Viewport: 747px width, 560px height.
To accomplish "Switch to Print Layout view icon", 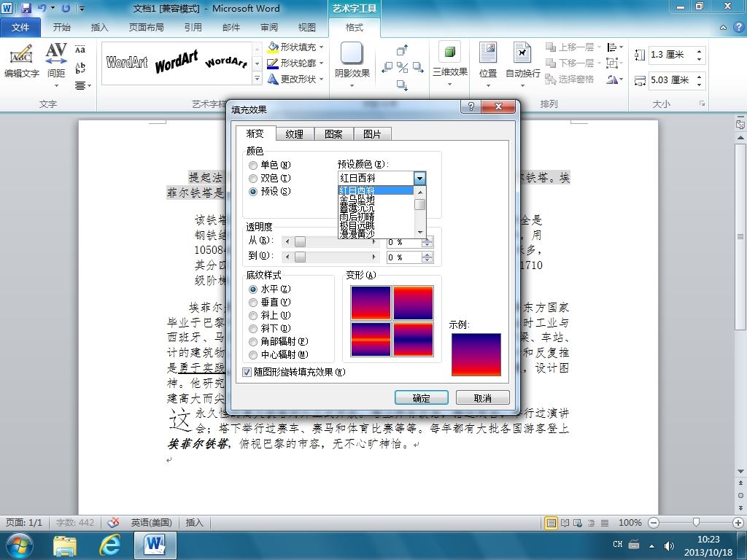I will (x=551, y=523).
